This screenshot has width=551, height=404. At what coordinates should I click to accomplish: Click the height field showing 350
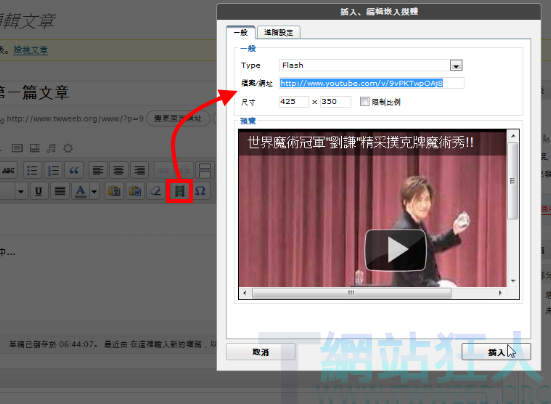coord(335,102)
